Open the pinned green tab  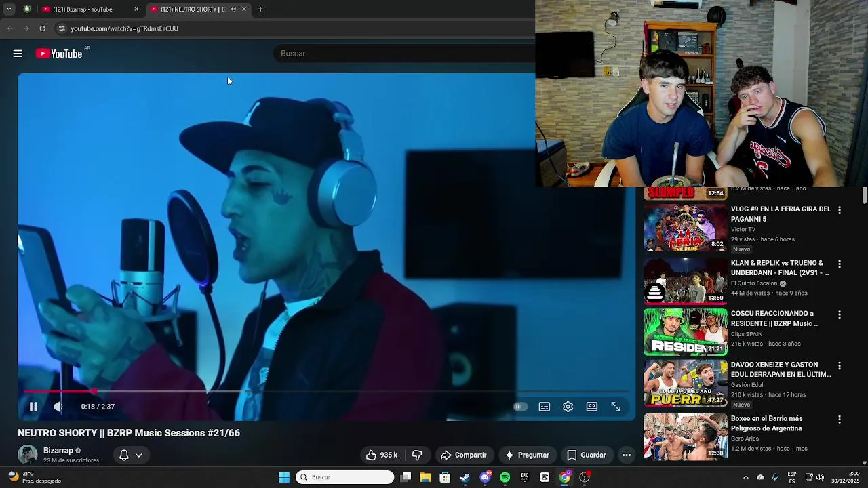click(x=27, y=9)
